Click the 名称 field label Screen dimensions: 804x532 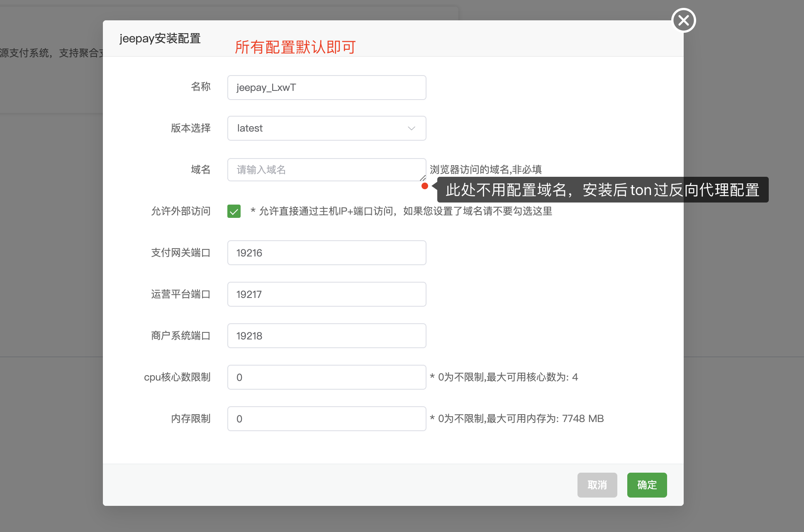(201, 87)
